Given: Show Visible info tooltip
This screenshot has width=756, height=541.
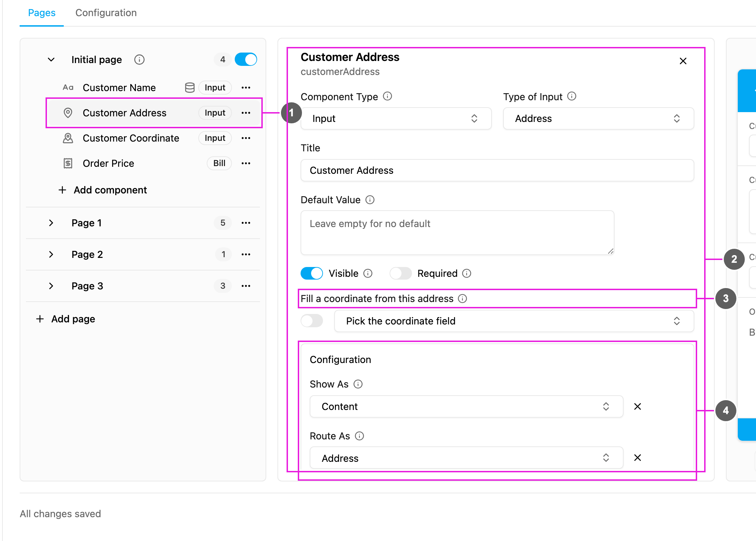Looking at the screenshot, I should point(368,273).
